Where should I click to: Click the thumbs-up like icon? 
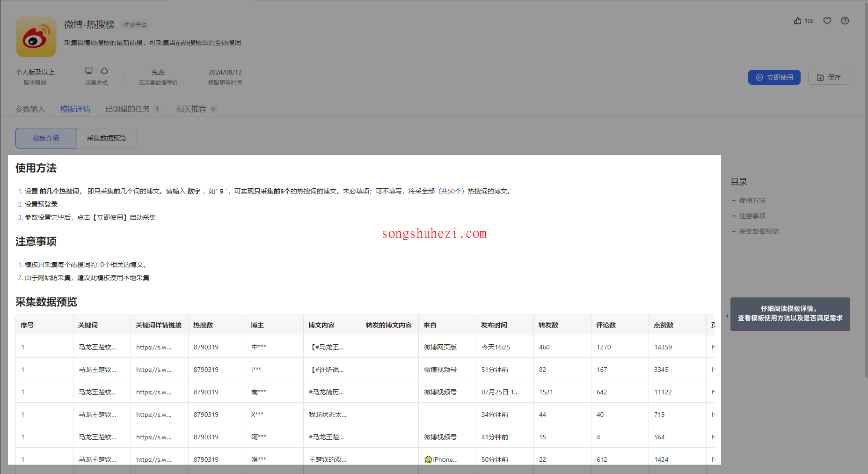(798, 21)
